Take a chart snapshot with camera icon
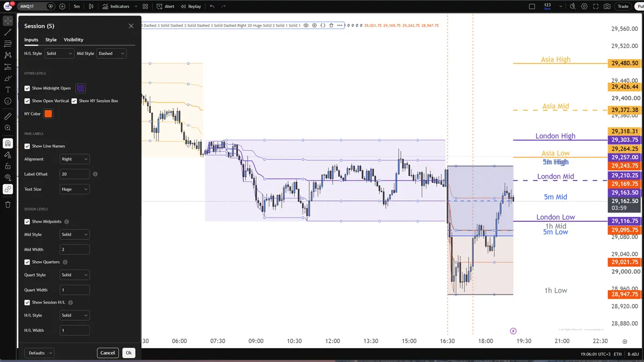 (607, 6)
